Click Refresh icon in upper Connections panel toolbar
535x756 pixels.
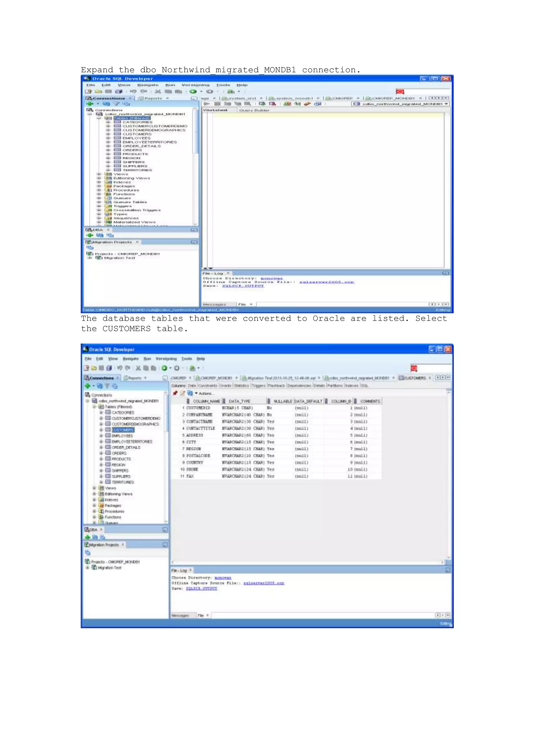pos(106,103)
